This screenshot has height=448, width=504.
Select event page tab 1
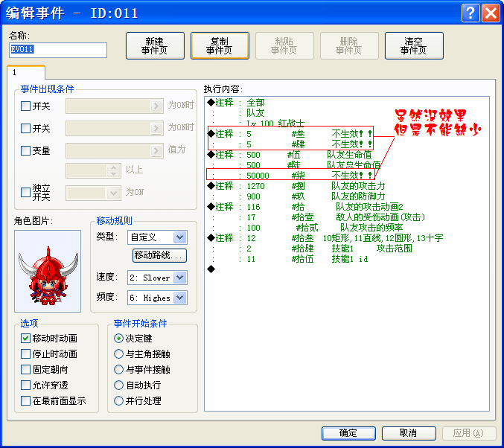pyautogui.click(x=26, y=72)
